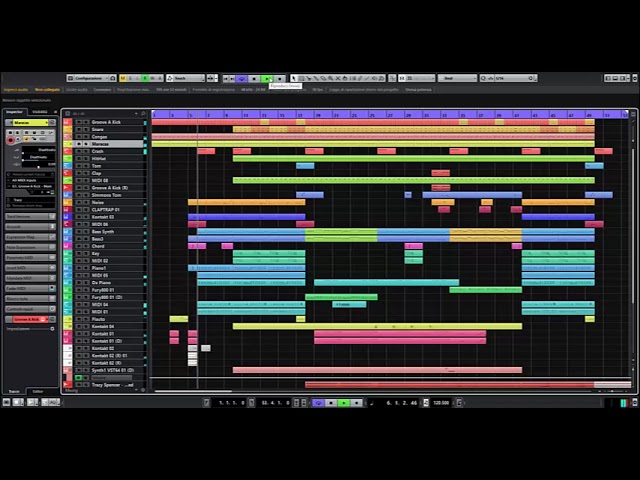Click the volume slider in Inspector channel settings
640x480 pixels.
[x=39, y=151]
